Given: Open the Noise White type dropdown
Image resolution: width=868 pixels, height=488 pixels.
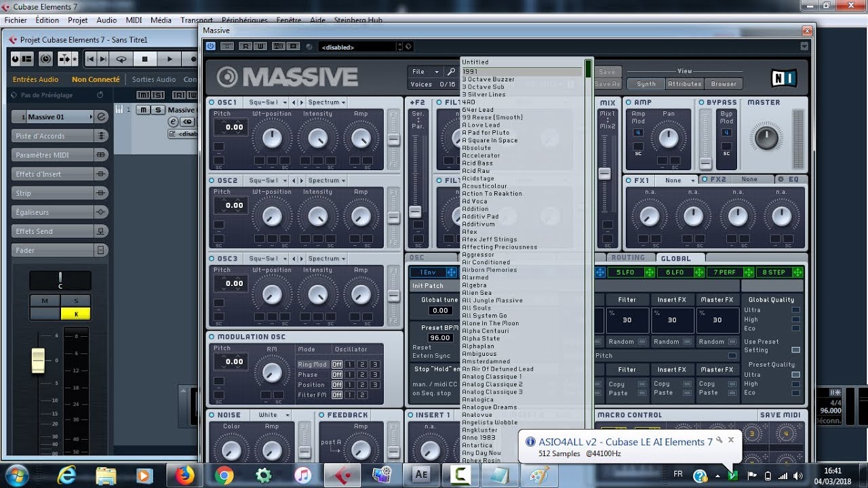Looking at the screenshot, I should tap(271, 415).
